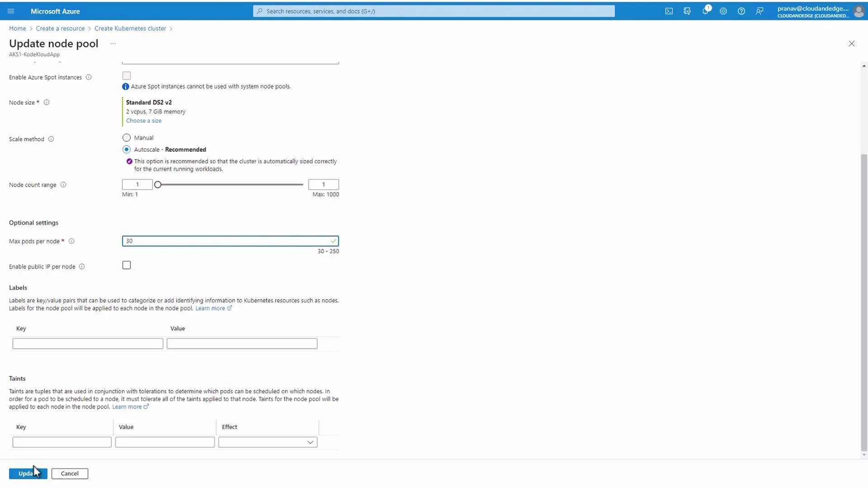Open the Notifications bell
Viewport: 868px width, 488px height.
705,11
